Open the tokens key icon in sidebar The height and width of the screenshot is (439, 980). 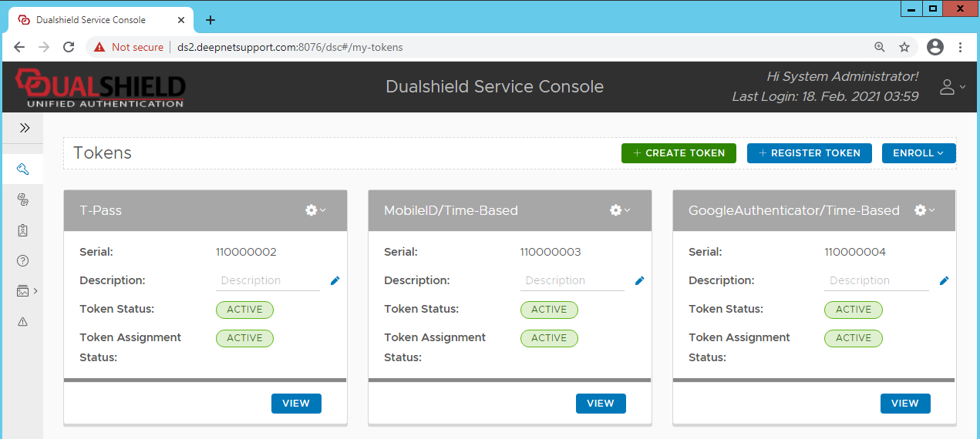[22, 169]
